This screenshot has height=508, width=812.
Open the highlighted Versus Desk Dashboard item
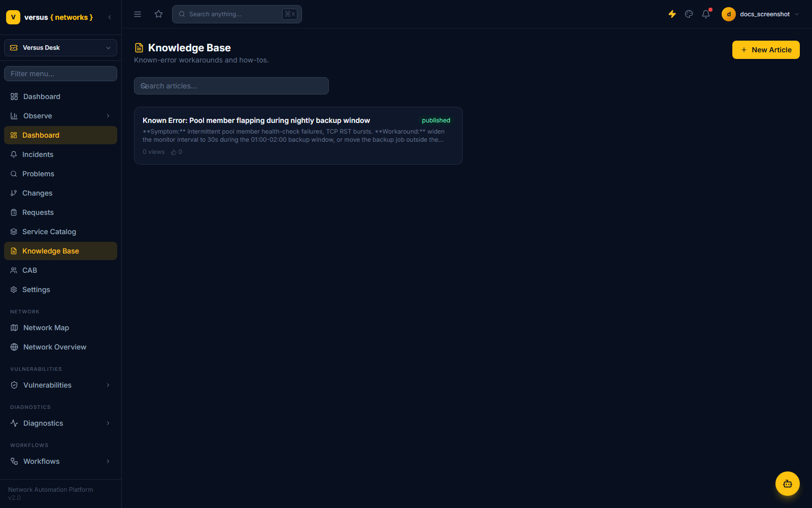(x=60, y=135)
